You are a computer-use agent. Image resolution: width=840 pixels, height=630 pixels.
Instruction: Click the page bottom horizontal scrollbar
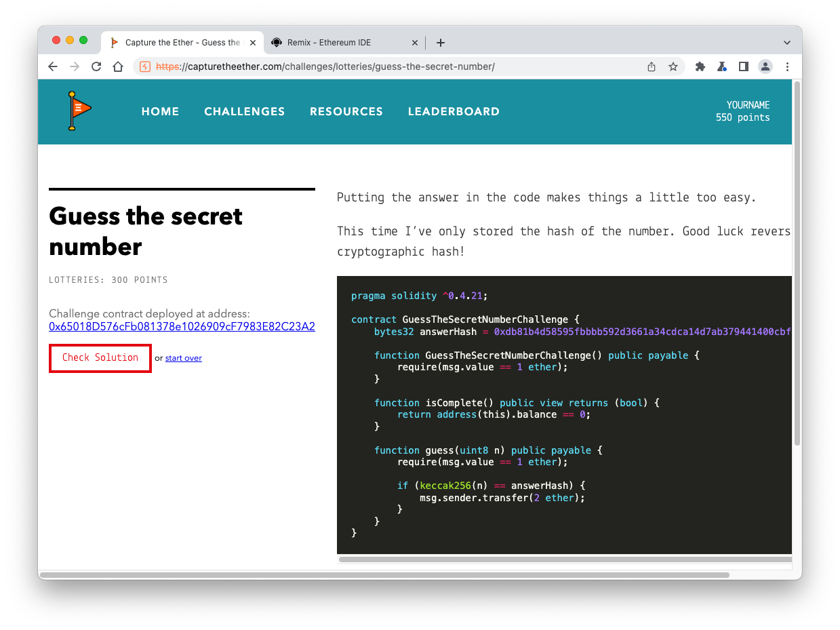pyautogui.click(x=384, y=575)
